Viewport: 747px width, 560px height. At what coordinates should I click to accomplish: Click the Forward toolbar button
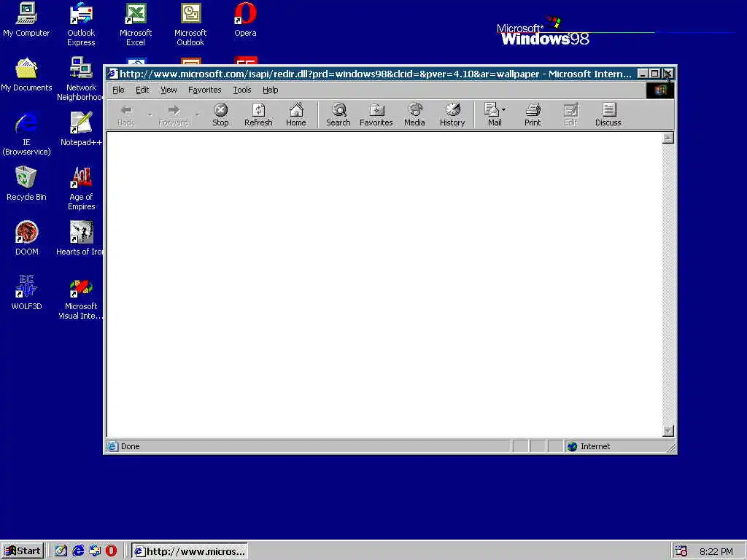(174, 114)
